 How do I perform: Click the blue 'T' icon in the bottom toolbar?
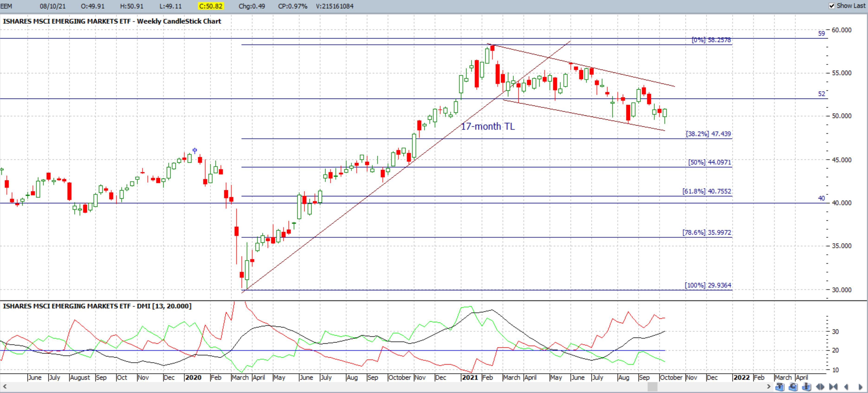(780, 387)
